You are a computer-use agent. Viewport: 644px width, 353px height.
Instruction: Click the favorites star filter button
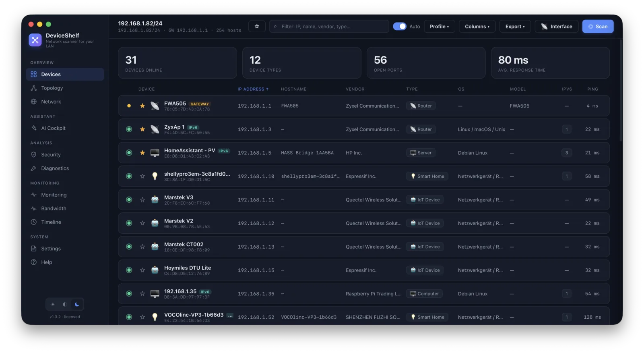(257, 27)
